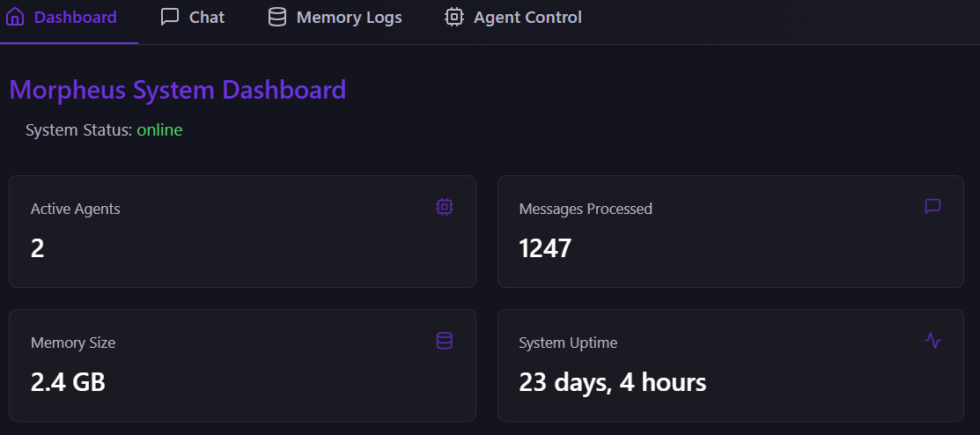Click the activity pulse icon in System Uptime card
The width and height of the screenshot is (980, 435).
click(932, 341)
